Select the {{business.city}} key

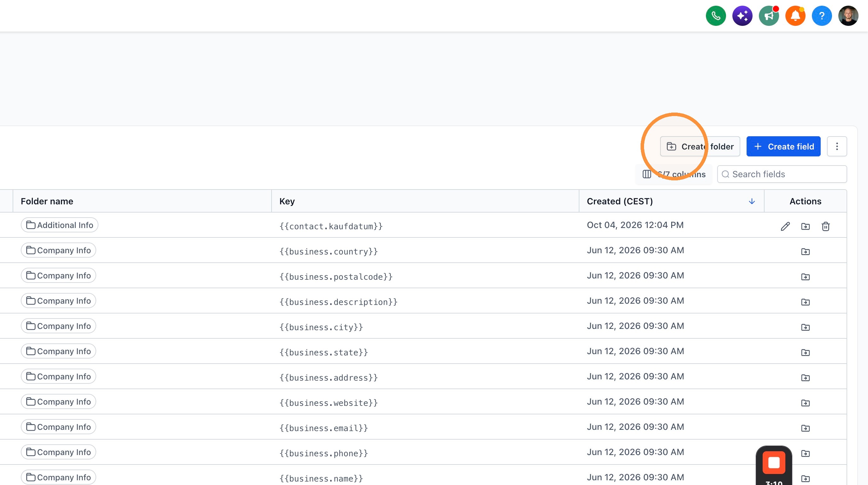(x=321, y=327)
